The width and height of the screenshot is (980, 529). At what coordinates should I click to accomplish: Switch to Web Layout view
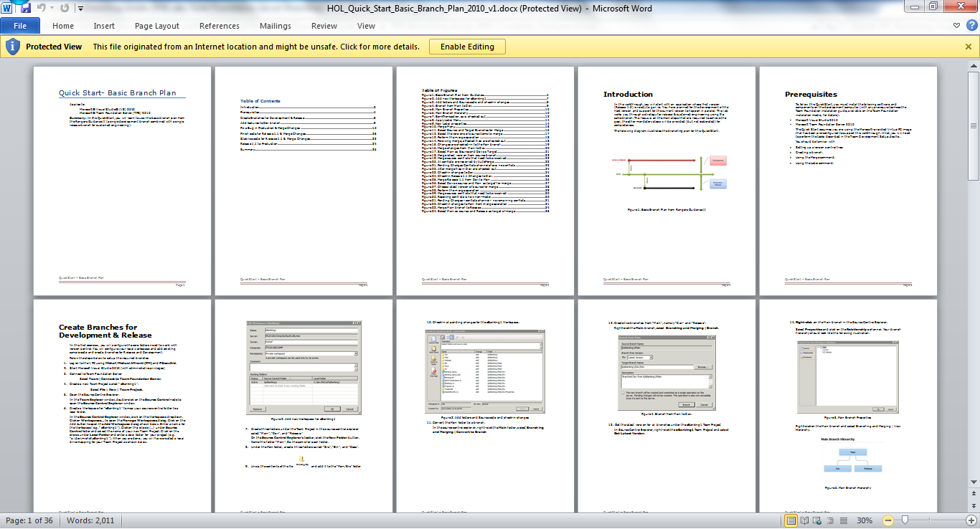(818, 520)
